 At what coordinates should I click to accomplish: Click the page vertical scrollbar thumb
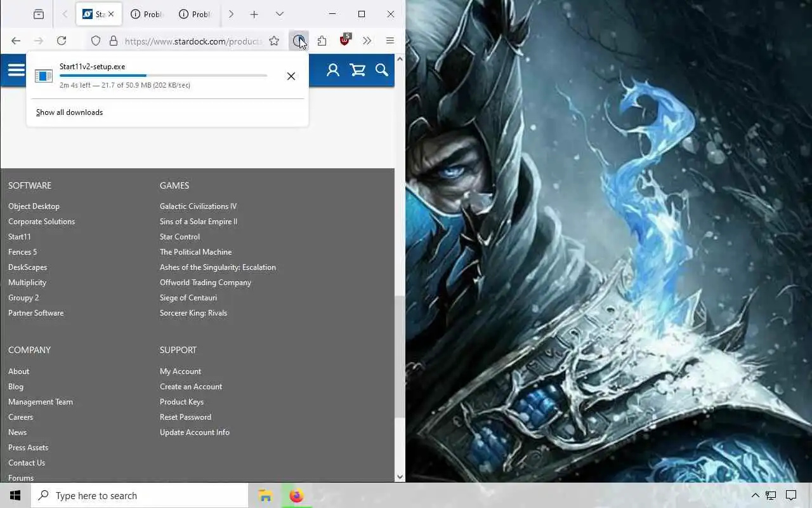400,356
